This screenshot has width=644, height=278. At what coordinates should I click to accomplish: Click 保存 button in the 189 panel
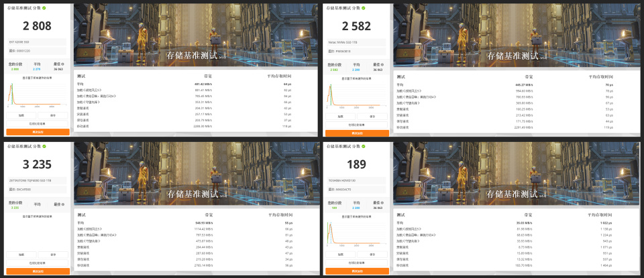[372, 255]
